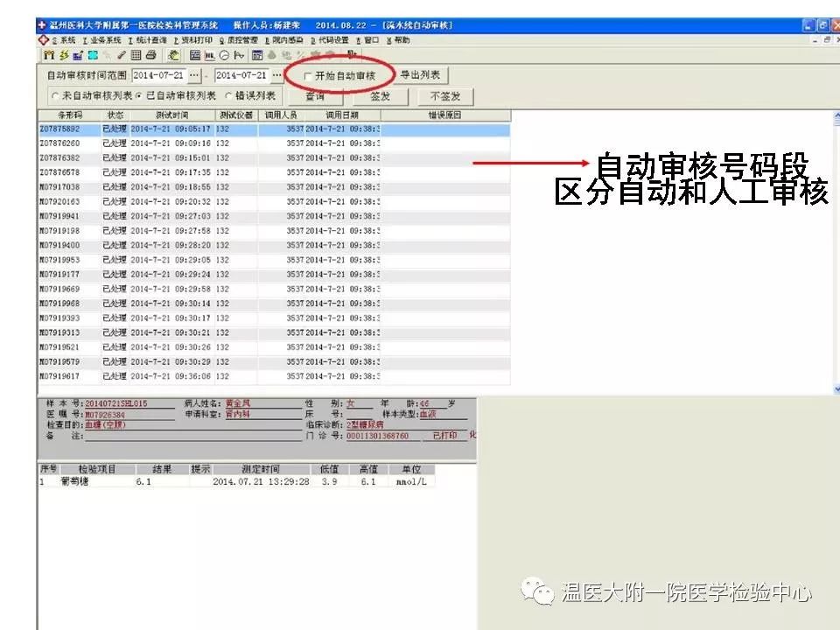
Task: Click the 导出列表 button
Action: pos(420,75)
